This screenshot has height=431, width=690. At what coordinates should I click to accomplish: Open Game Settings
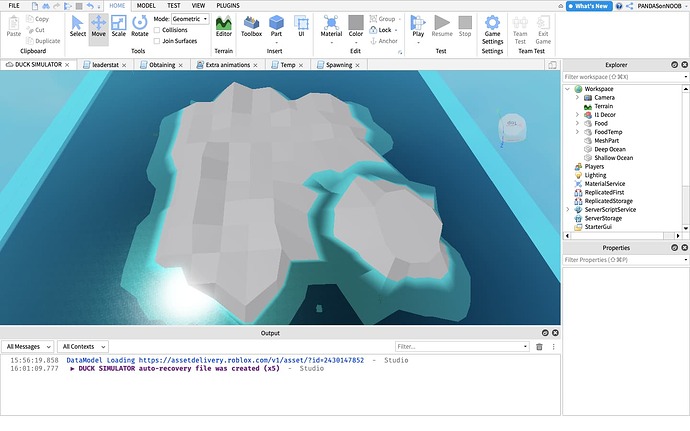492,30
